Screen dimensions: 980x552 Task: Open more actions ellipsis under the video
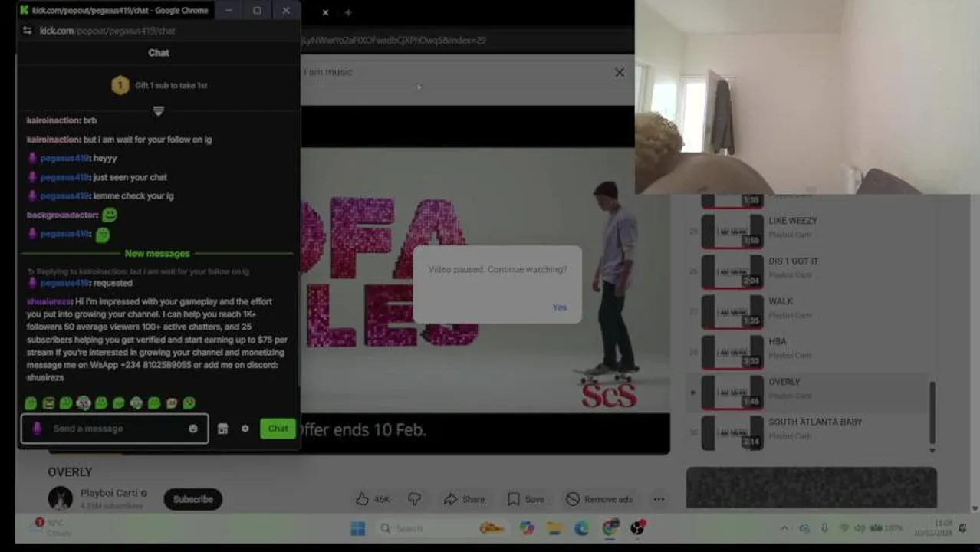click(659, 499)
